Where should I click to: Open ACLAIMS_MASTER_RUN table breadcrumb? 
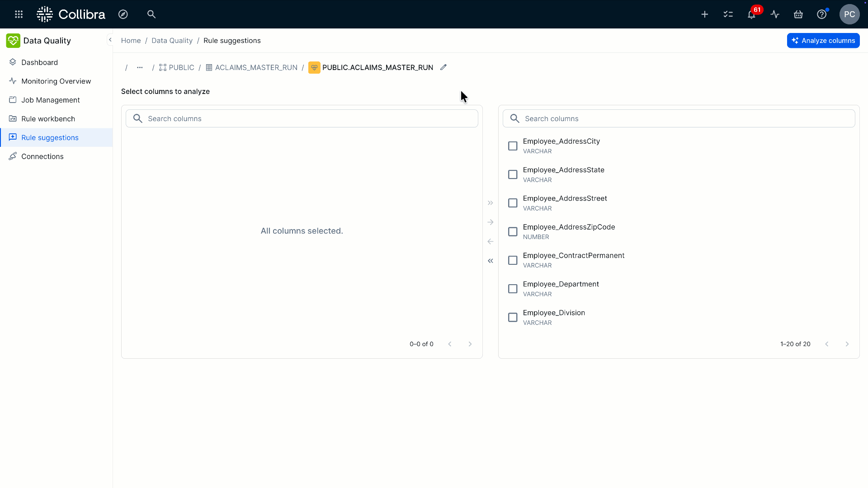(x=251, y=68)
